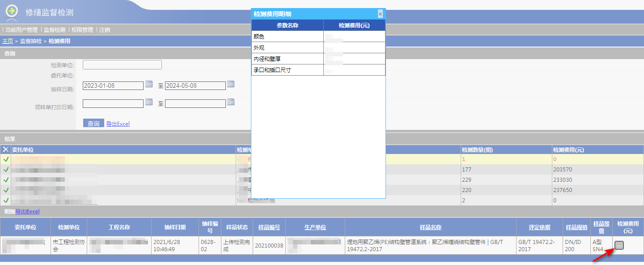Select green checkmark on the 233030 row
The height and width of the screenshot is (265, 644).
(6, 180)
